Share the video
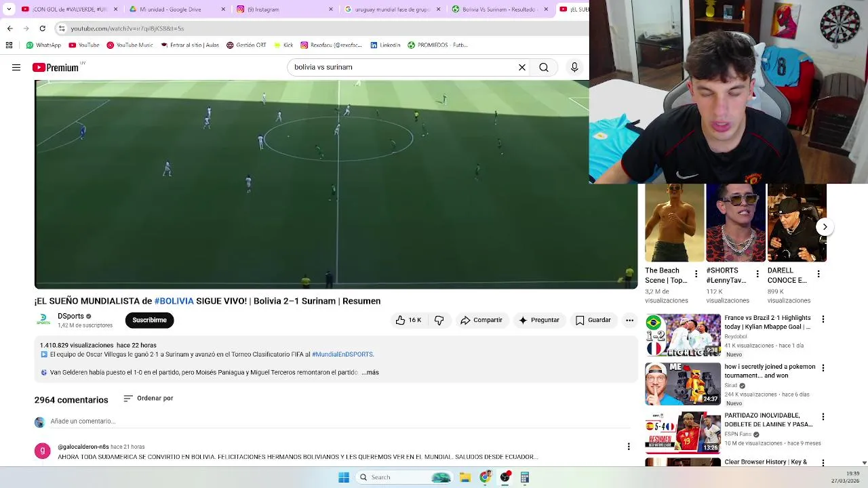The width and height of the screenshot is (868, 488). [481, 320]
